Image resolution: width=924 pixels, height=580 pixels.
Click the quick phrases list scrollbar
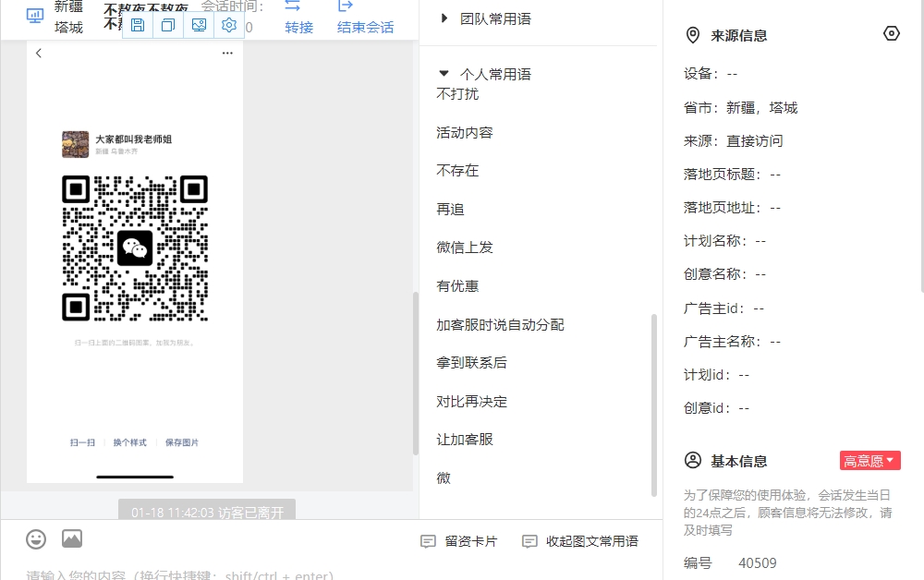coord(653,405)
